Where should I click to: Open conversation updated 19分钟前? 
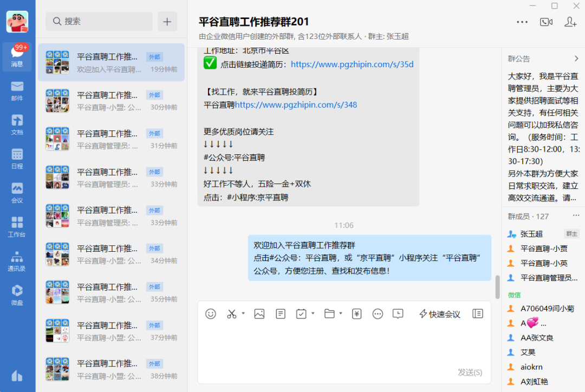coord(111,62)
